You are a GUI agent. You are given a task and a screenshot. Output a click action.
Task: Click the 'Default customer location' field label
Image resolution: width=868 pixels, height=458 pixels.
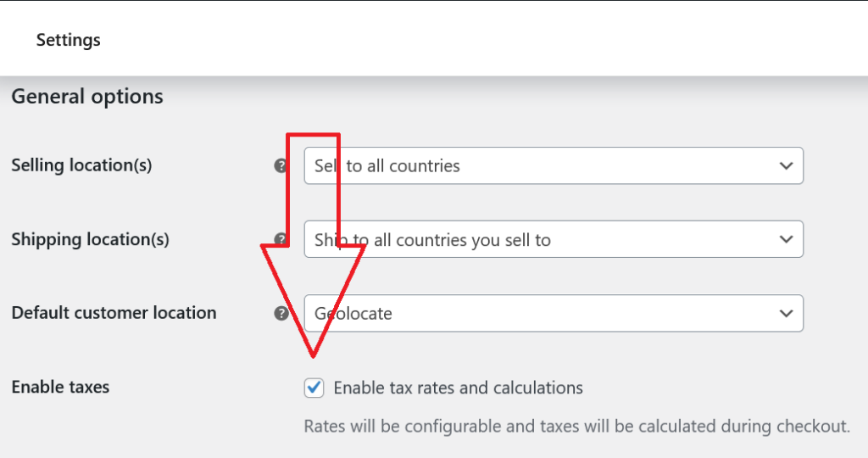(x=114, y=313)
